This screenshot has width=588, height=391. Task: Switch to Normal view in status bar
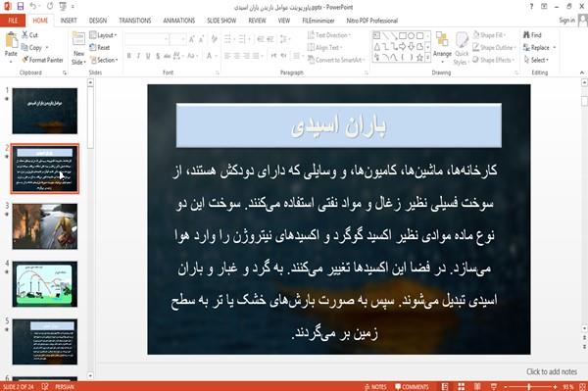pyautogui.click(x=445, y=386)
